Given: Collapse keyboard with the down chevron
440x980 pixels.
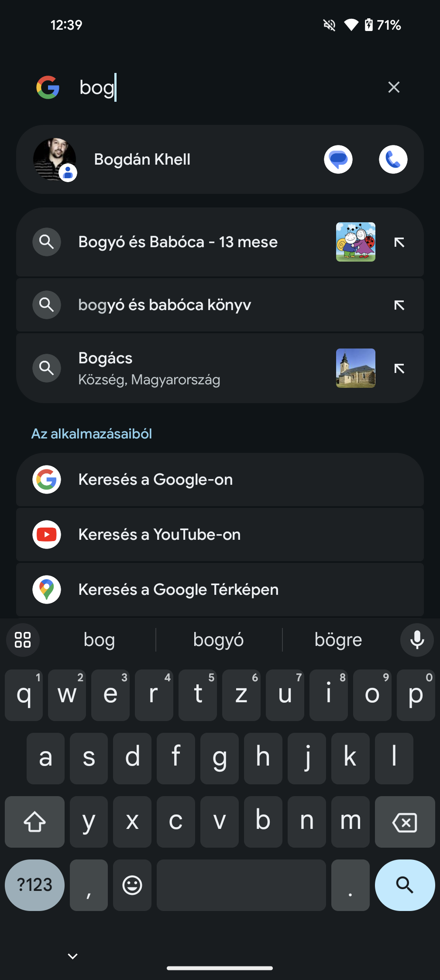Looking at the screenshot, I should 73,956.
